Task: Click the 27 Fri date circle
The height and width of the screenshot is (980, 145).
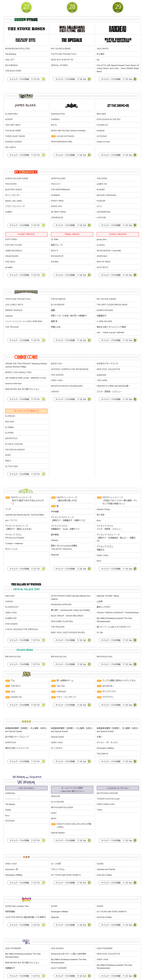Action: pyautogui.click(x=26, y=7)
